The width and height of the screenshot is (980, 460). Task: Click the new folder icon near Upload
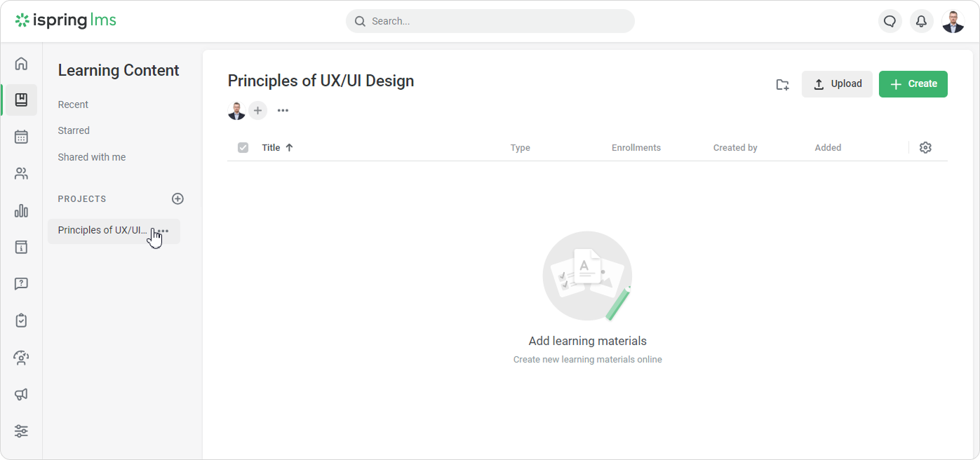[x=782, y=83]
